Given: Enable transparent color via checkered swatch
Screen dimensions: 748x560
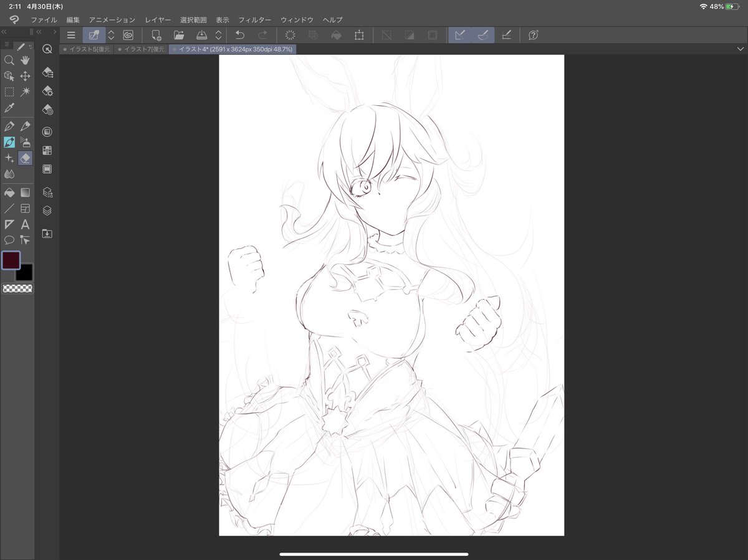Looking at the screenshot, I should point(17,288).
